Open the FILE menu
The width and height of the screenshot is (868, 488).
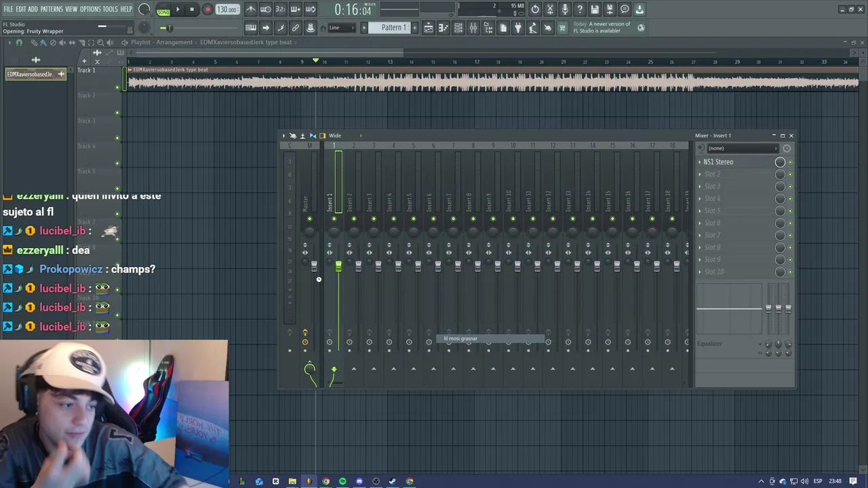point(8,9)
